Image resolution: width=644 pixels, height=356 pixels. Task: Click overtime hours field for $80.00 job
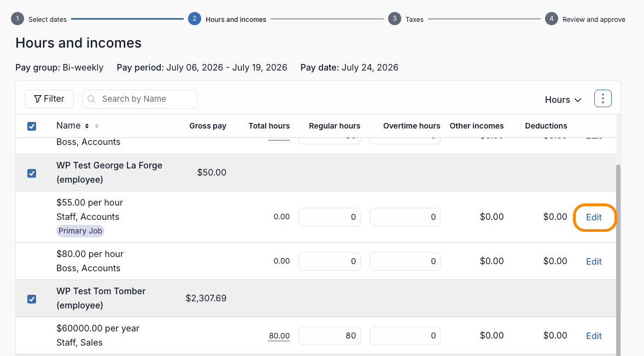405,261
